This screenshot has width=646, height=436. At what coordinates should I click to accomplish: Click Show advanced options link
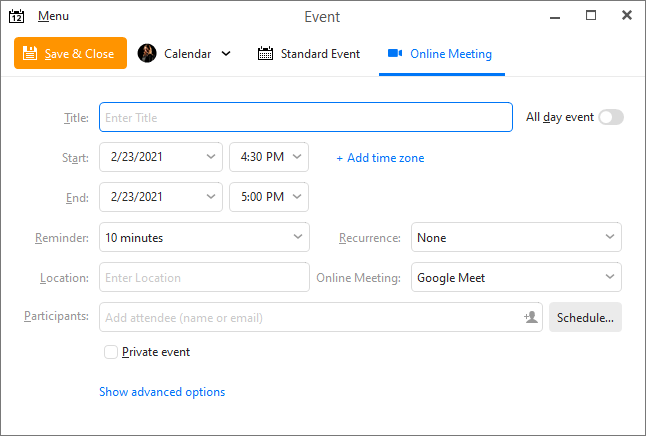click(x=162, y=391)
